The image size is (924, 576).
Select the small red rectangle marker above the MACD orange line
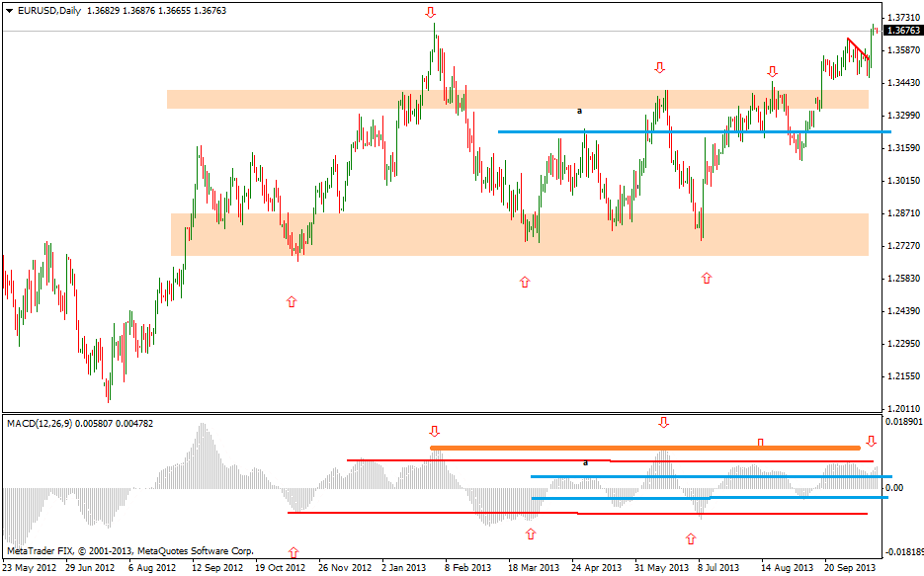(x=760, y=442)
